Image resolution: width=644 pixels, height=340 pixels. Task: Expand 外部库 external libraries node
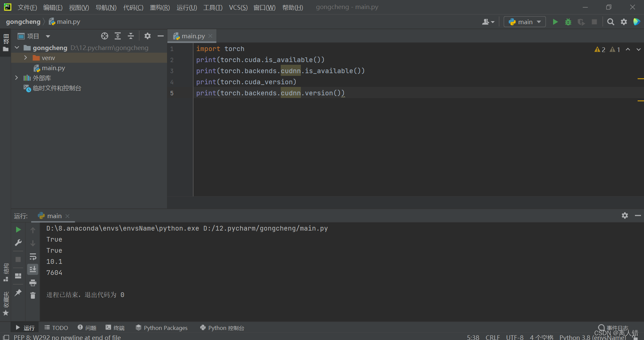tap(17, 78)
